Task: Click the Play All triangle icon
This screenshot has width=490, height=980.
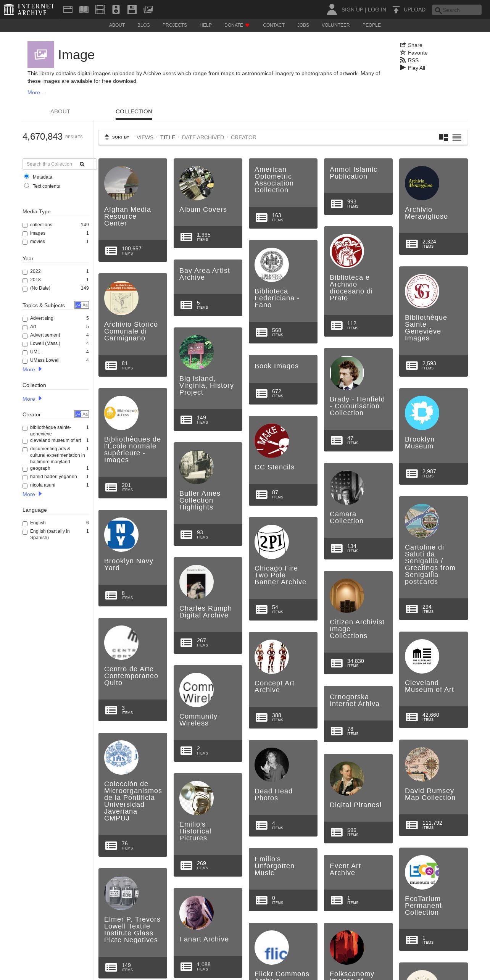Action: point(403,68)
